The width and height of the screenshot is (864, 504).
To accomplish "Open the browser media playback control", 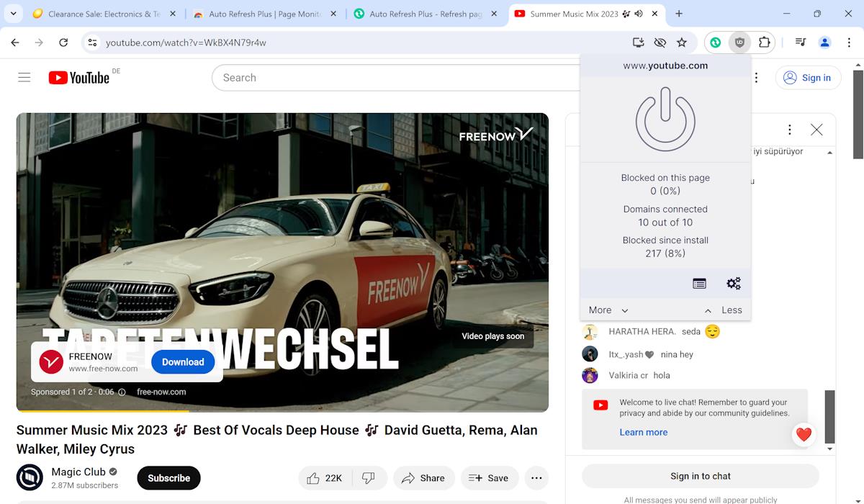I will coord(799,42).
